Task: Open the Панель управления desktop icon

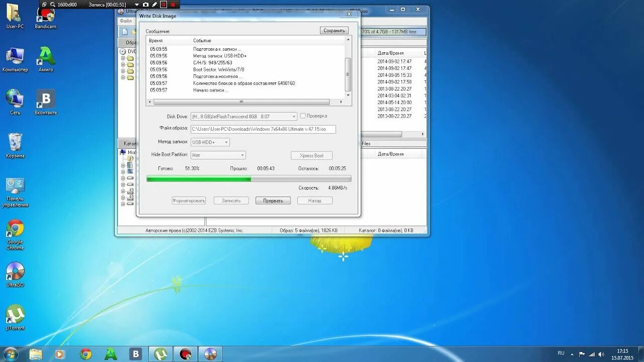Action: pos(15,192)
